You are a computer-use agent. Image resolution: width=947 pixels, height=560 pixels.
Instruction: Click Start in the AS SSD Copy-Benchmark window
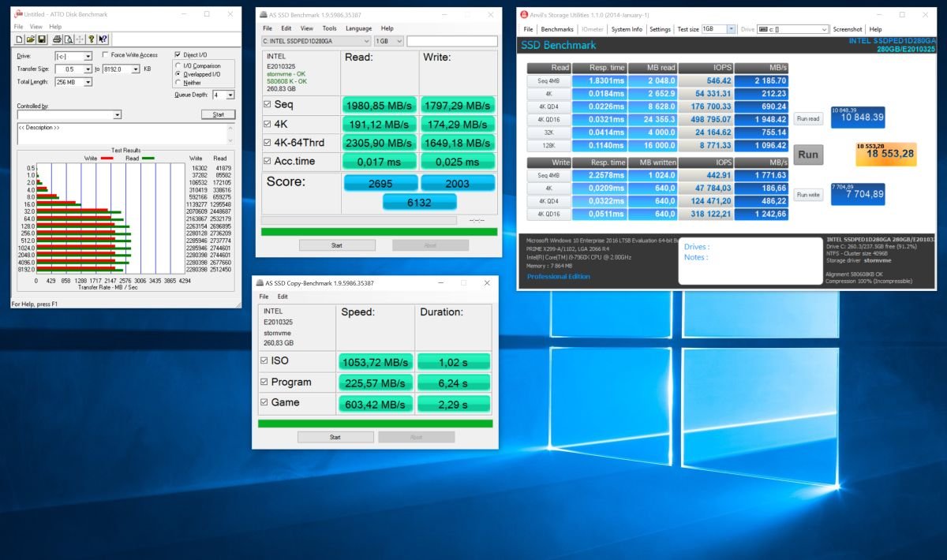click(x=335, y=437)
